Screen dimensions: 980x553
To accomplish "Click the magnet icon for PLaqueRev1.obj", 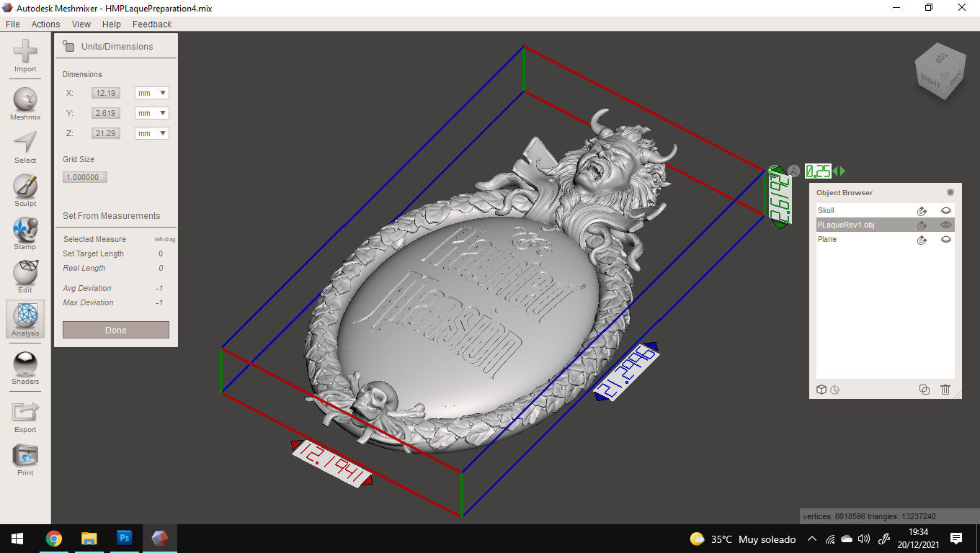I will 922,225.
